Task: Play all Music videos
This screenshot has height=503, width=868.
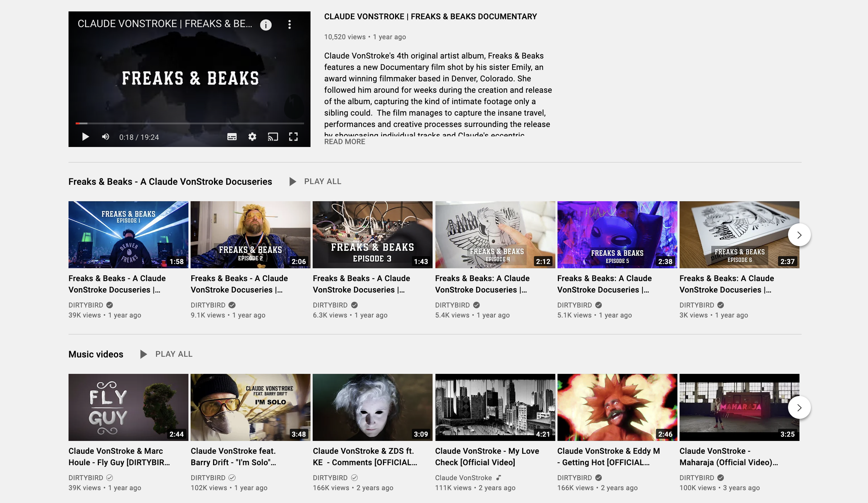Action: [x=166, y=354]
